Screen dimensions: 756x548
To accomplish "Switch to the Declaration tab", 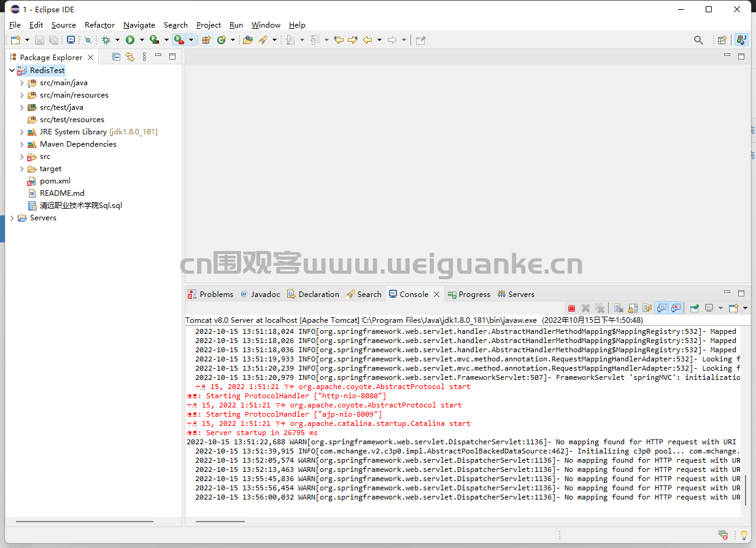I will [x=313, y=294].
